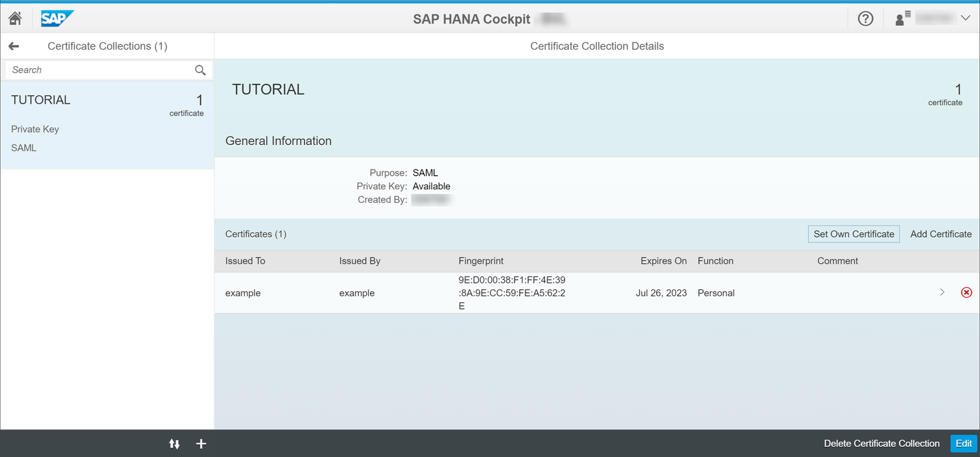Click the Issued To column header
This screenshot has height=457, width=980.
point(245,261)
